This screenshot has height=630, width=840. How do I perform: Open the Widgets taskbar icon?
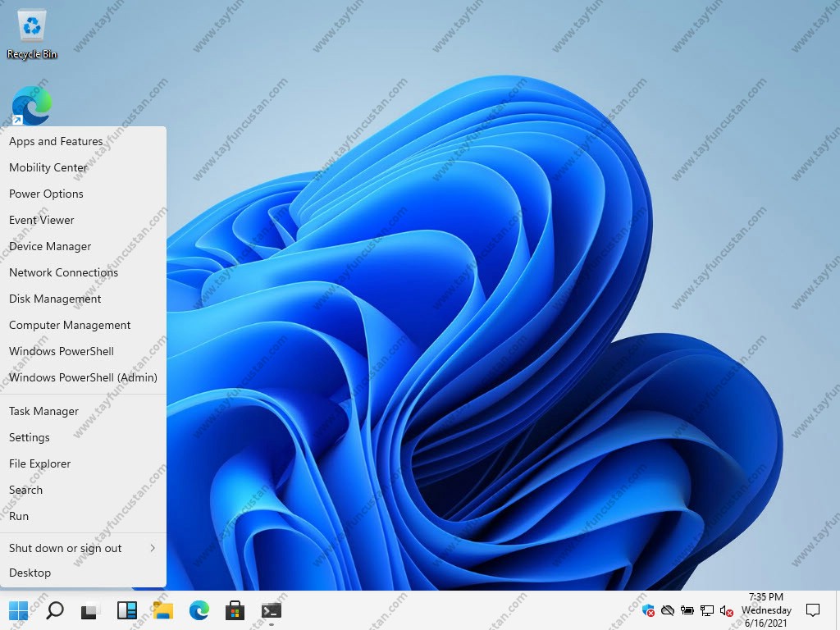coord(127,610)
